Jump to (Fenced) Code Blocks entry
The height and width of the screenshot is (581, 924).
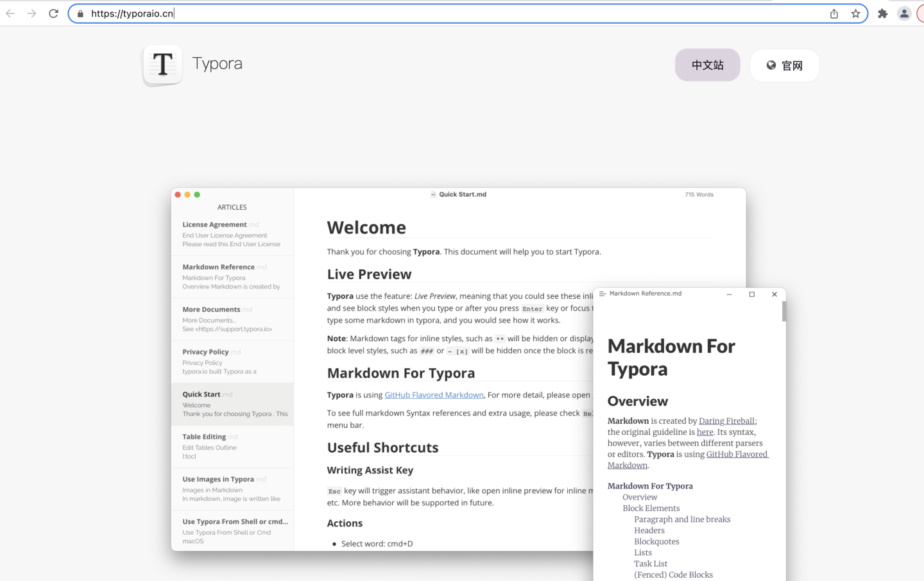(674, 575)
